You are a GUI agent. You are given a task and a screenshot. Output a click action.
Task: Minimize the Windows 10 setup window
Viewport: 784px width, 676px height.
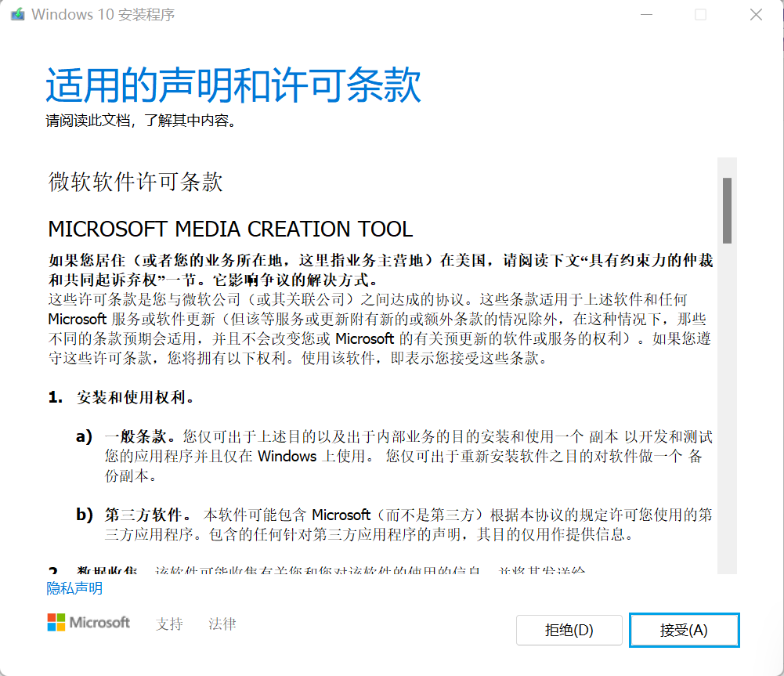645,14
